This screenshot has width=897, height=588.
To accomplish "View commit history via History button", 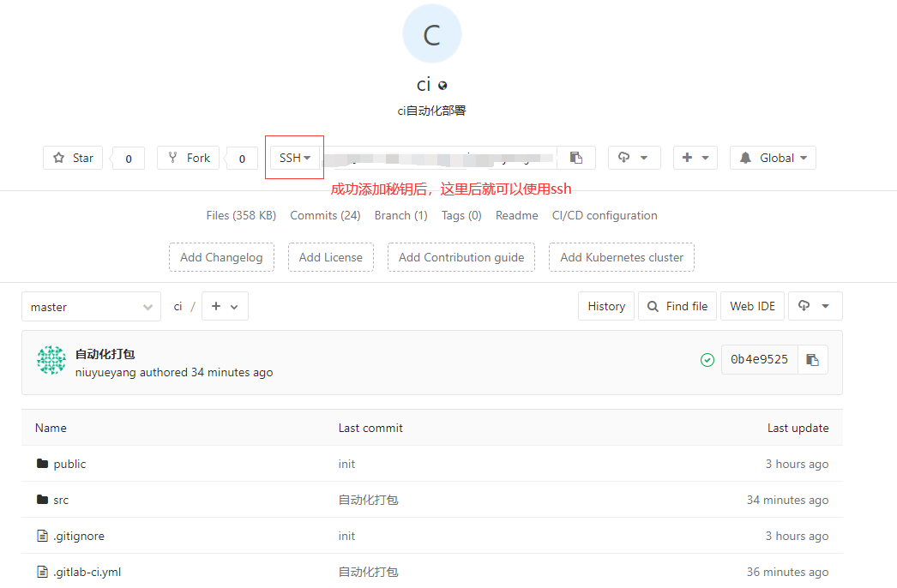I will coord(605,306).
